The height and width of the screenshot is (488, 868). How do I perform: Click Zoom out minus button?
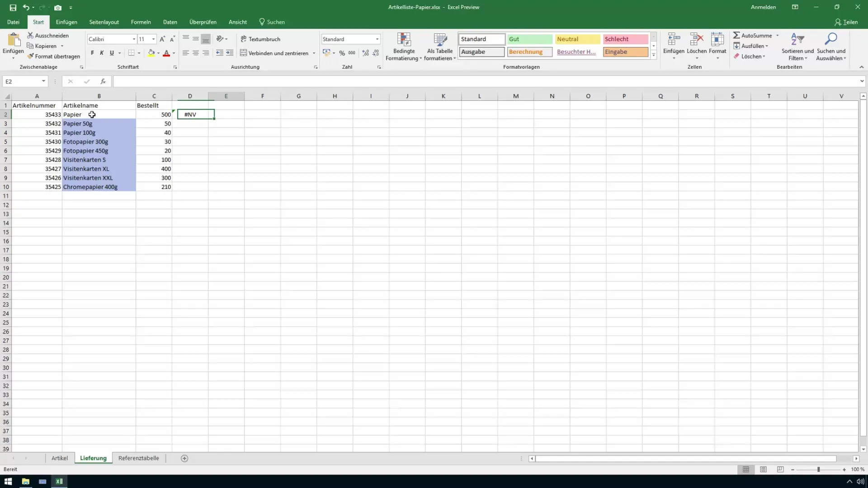[x=793, y=469]
